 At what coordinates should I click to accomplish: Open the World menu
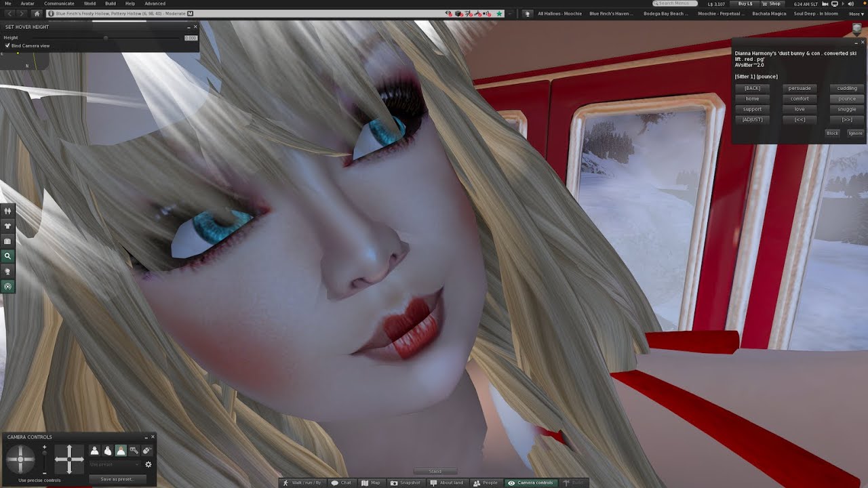[90, 3]
